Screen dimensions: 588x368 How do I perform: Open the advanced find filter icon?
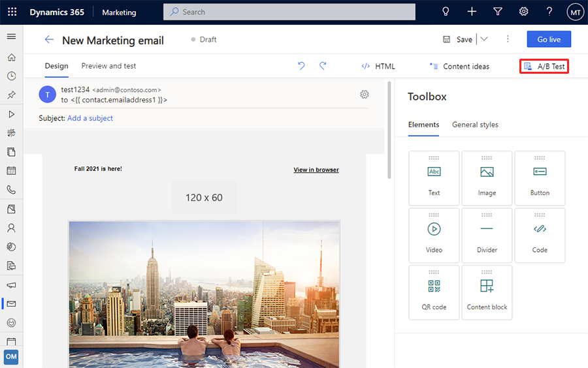coord(498,12)
